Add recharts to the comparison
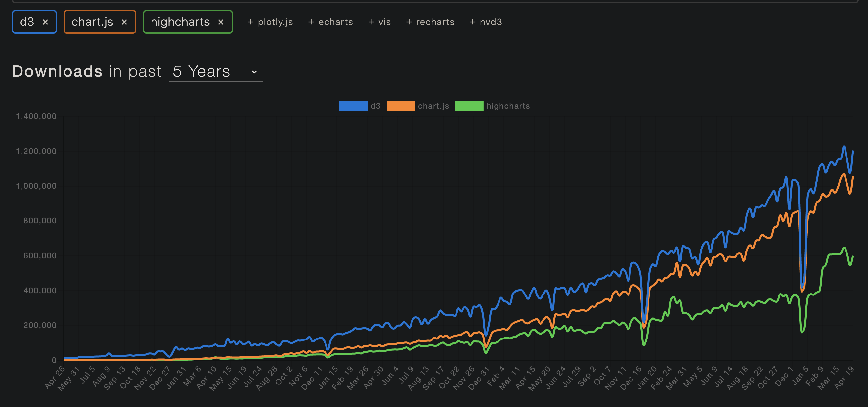The height and width of the screenshot is (407, 868). pos(430,22)
